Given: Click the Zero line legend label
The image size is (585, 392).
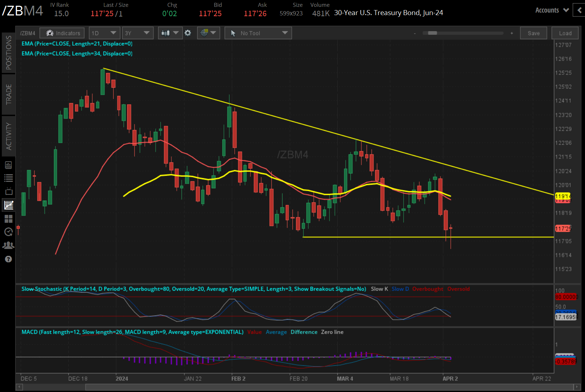Looking at the screenshot, I should [x=332, y=332].
